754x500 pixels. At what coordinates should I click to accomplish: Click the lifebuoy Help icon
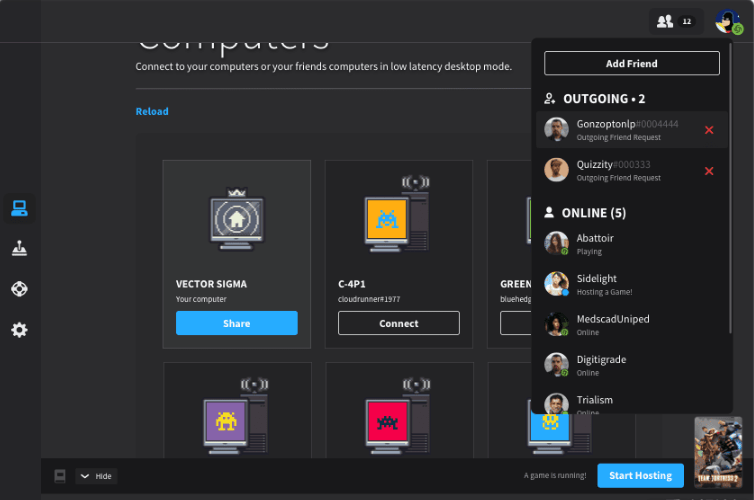click(19, 289)
